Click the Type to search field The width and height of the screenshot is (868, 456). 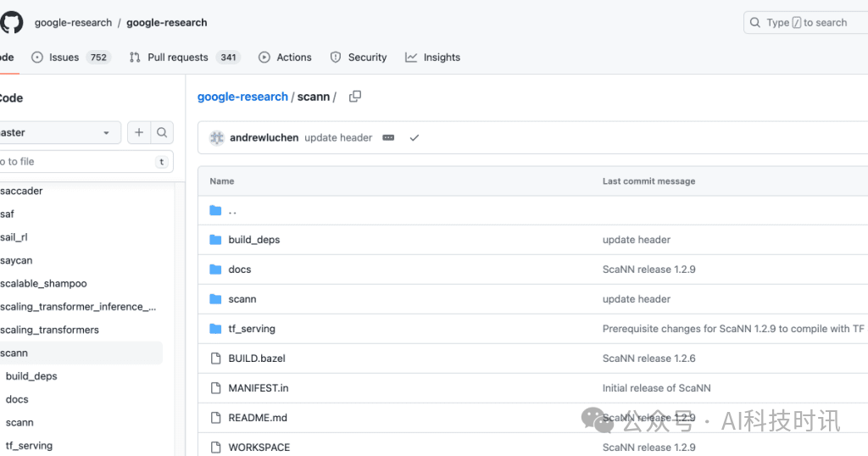point(805,23)
